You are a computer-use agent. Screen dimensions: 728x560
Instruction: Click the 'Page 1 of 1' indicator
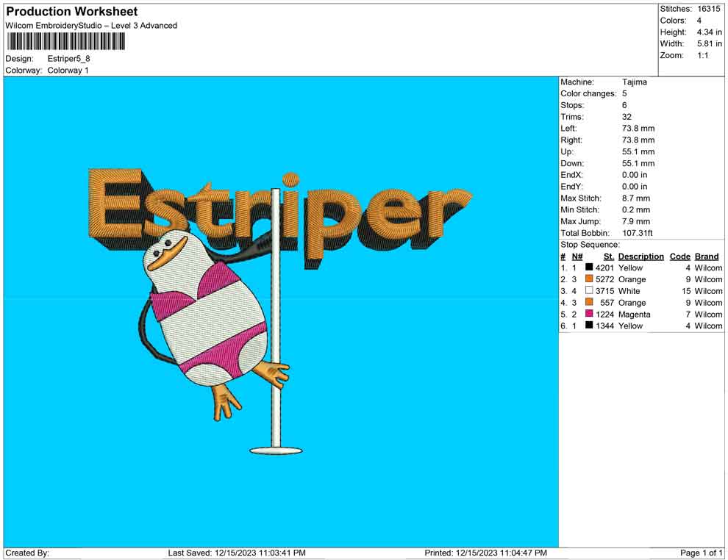pos(701,553)
